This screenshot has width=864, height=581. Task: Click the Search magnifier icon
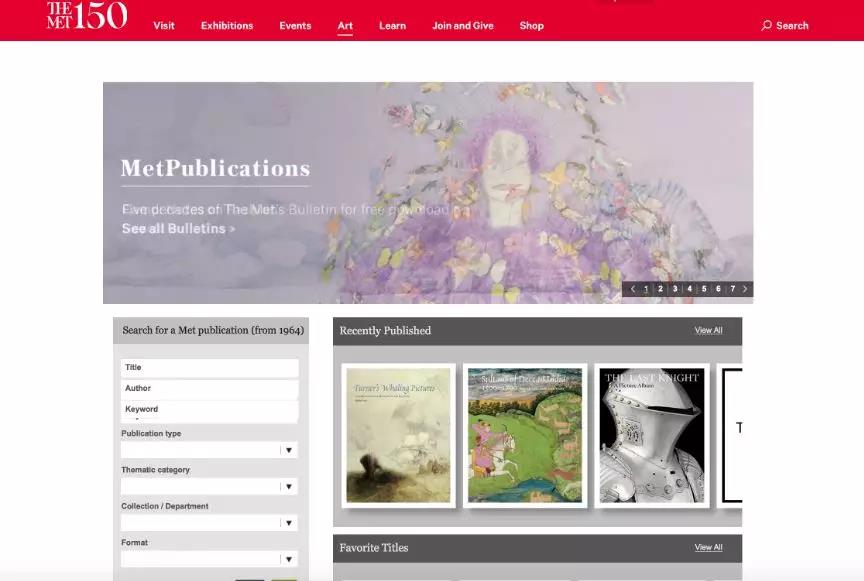point(766,25)
